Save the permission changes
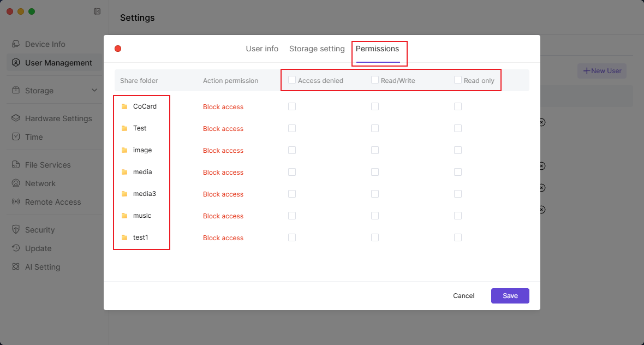Screen dimensions: 644x345 pos(510,296)
